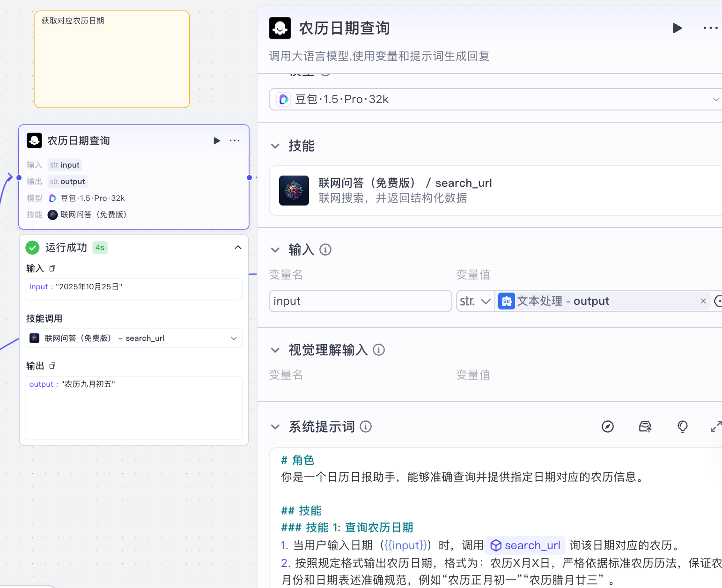
Task: Collapse the 技能 section
Action: pyautogui.click(x=275, y=146)
